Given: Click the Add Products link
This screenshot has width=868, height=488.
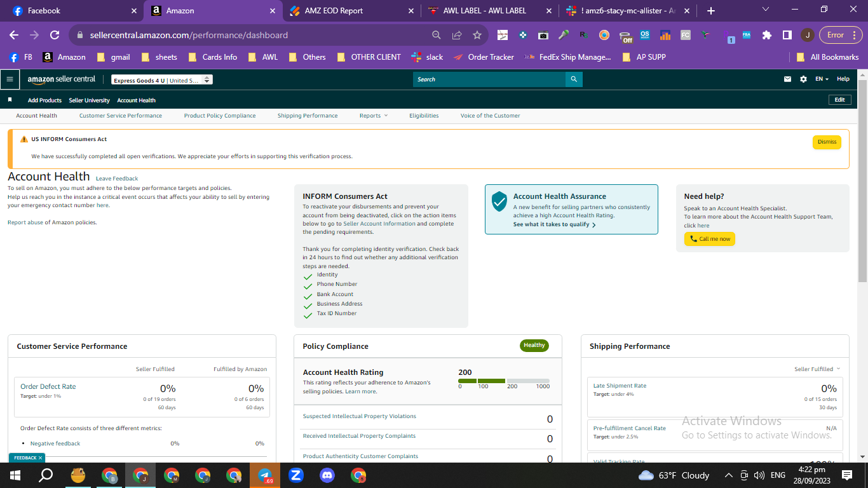Looking at the screenshot, I should click(44, 100).
